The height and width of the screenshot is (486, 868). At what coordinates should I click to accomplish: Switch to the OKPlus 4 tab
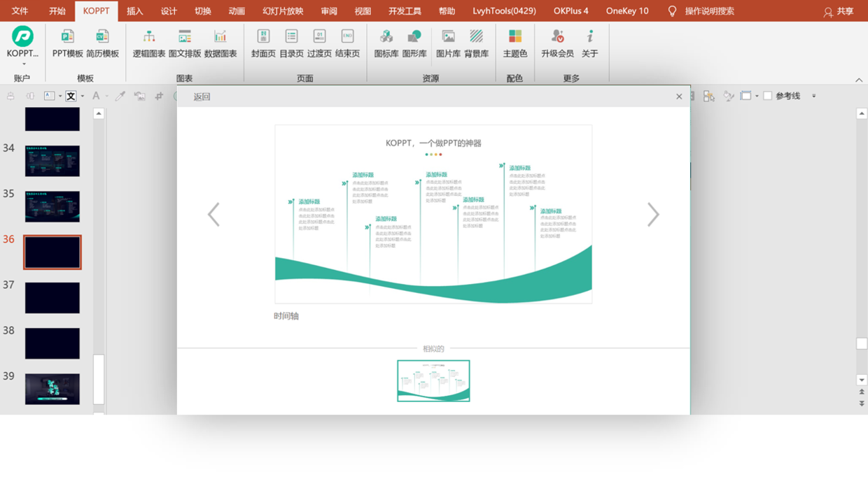click(x=570, y=11)
